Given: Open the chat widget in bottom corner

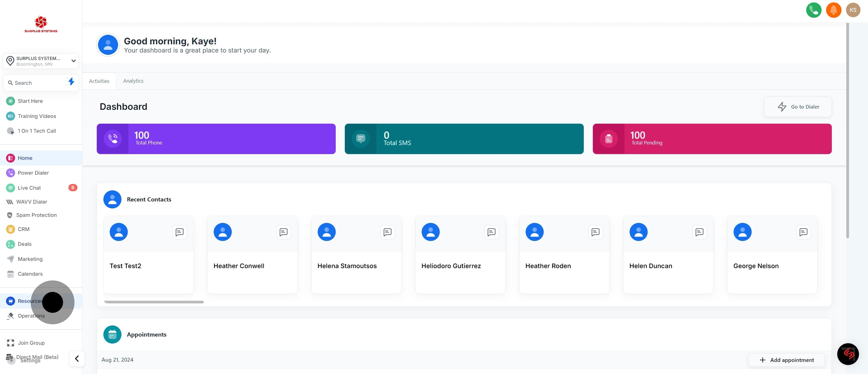Looking at the screenshot, I should coord(848,354).
